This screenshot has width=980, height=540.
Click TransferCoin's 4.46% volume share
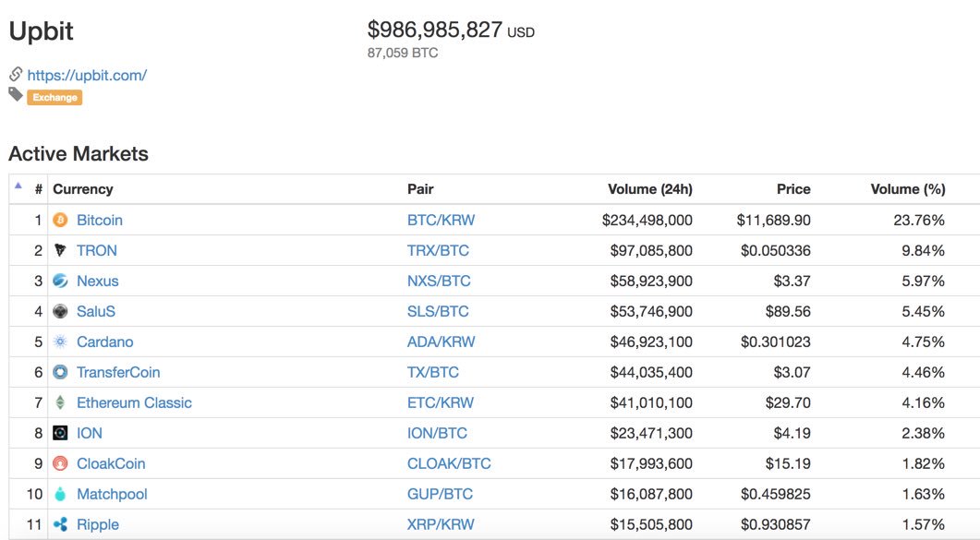tap(923, 372)
